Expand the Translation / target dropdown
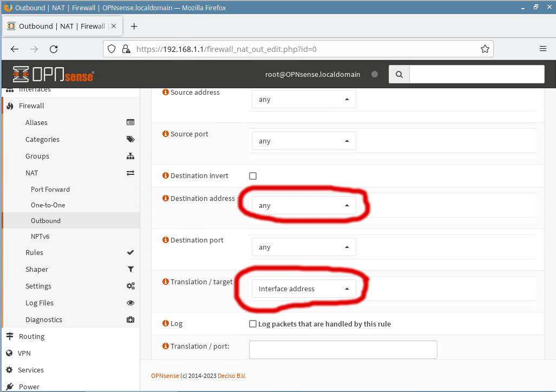The image size is (556, 392). pos(304,289)
